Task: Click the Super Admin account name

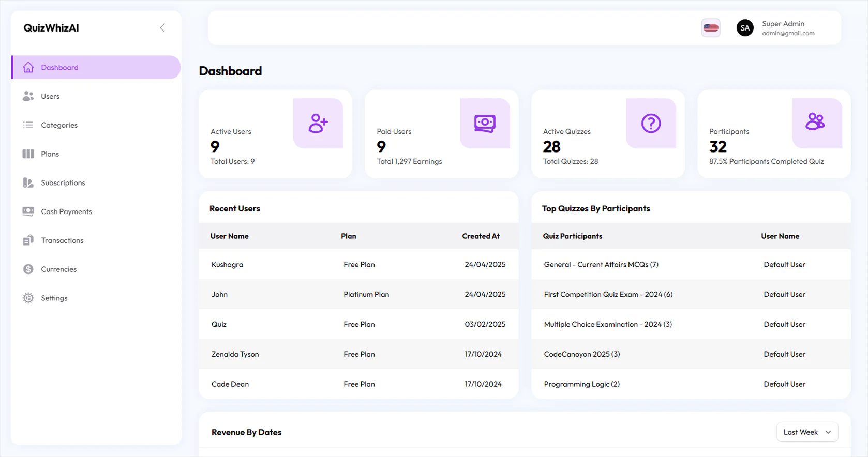Action: tap(783, 24)
